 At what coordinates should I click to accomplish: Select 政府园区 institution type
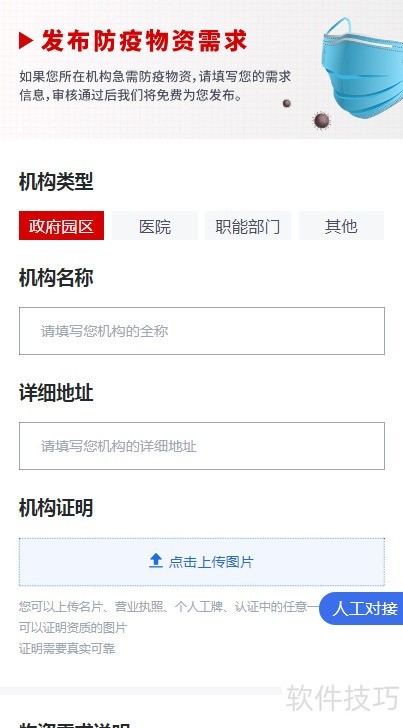click(61, 226)
